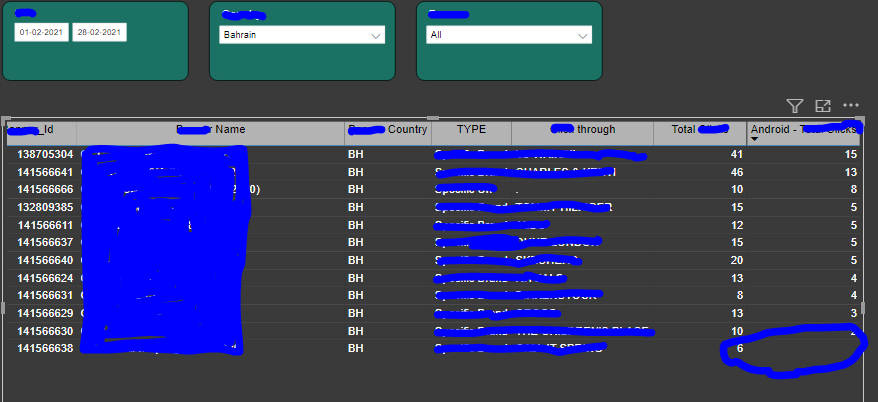Open the More options ellipsis menu
The width and height of the screenshot is (878, 402).
coord(851,105)
